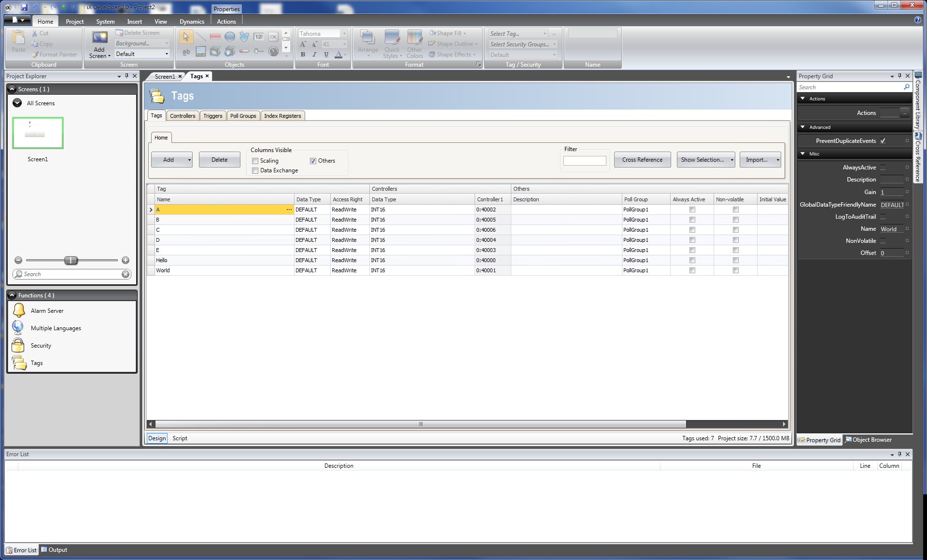Collapse the All Screens group
Viewport: 927px width, 560px height.
17,103
